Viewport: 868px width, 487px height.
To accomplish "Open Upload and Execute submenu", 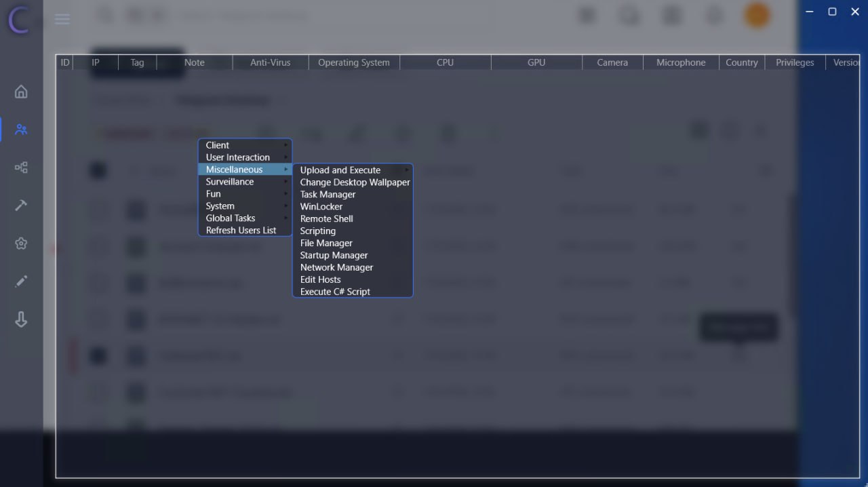I will (x=353, y=170).
